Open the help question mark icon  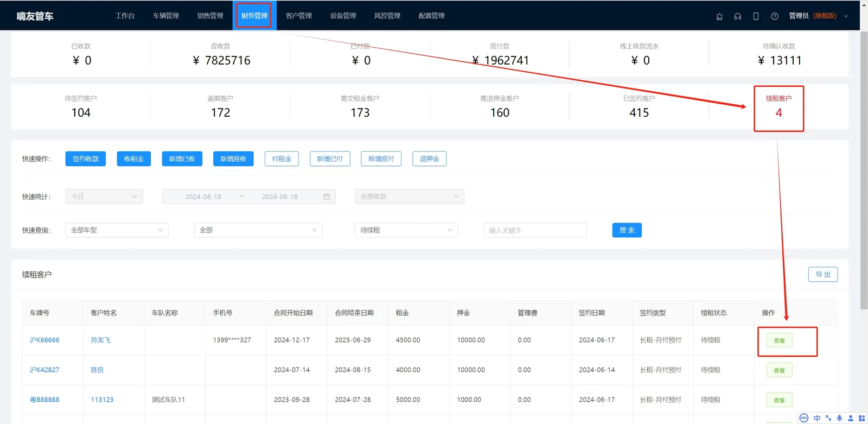pyautogui.click(x=775, y=16)
